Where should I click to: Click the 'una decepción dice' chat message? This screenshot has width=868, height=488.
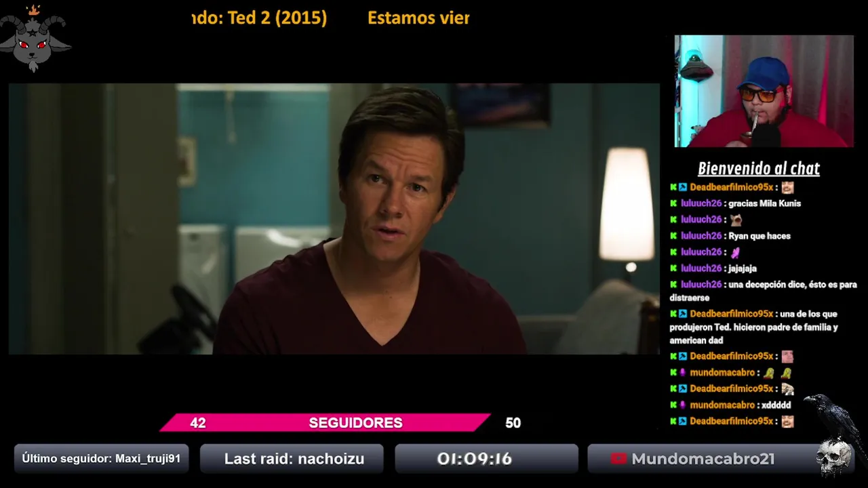coord(764,291)
